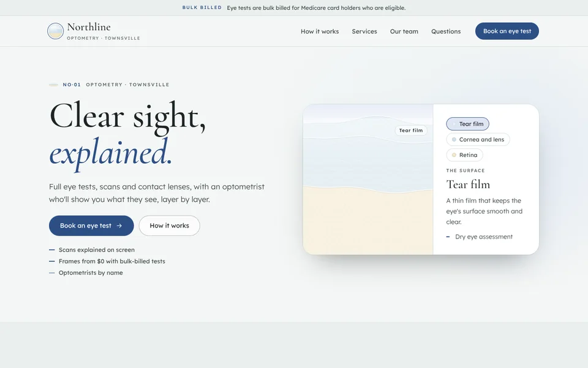Click the Dry eye assessment text
This screenshot has width=588, height=368.
tap(484, 237)
